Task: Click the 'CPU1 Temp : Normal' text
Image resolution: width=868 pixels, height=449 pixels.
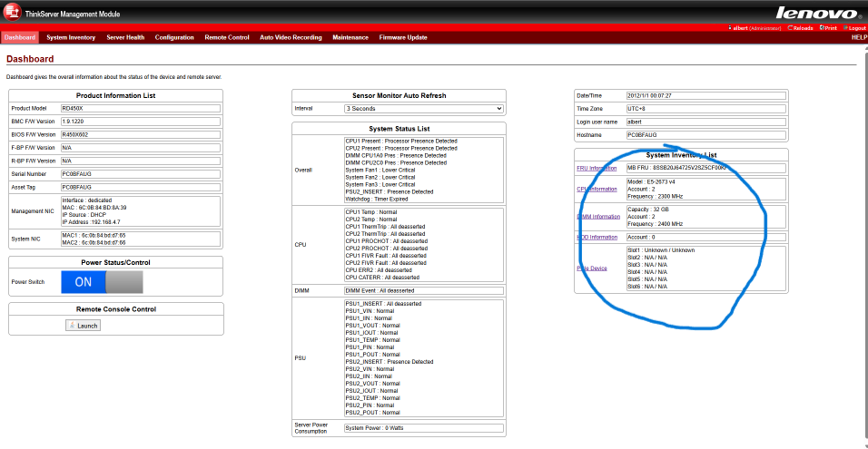Action: (x=370, y=212)
